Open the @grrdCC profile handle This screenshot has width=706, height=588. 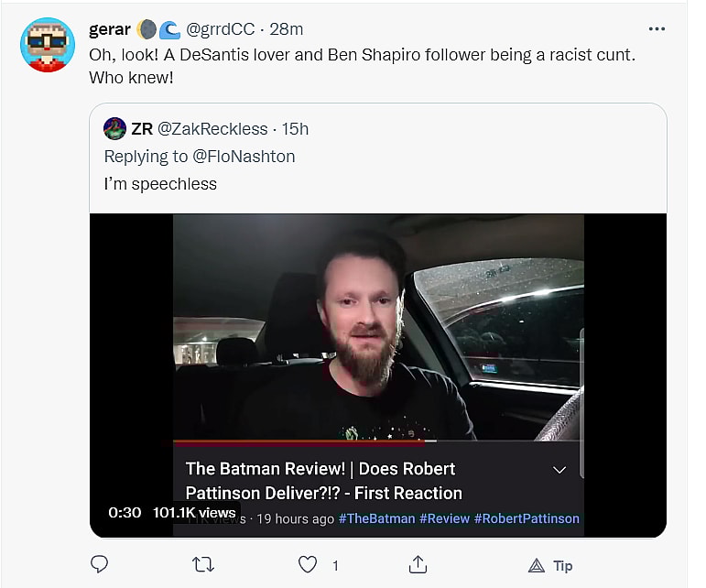[x=220, y=29]
